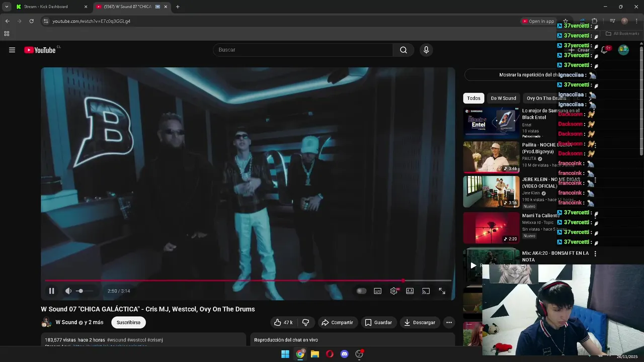Open YouTube notifications bell
644x362 pixels.
point(605,50)
